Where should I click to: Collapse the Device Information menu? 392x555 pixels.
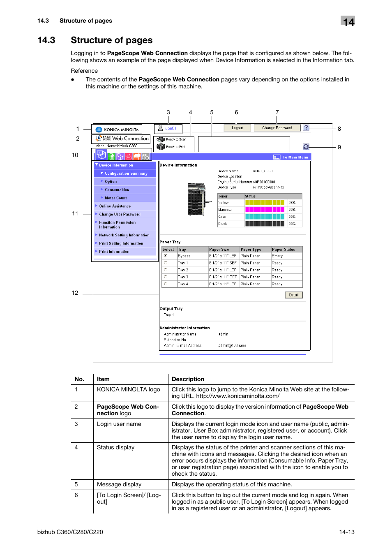125,165
